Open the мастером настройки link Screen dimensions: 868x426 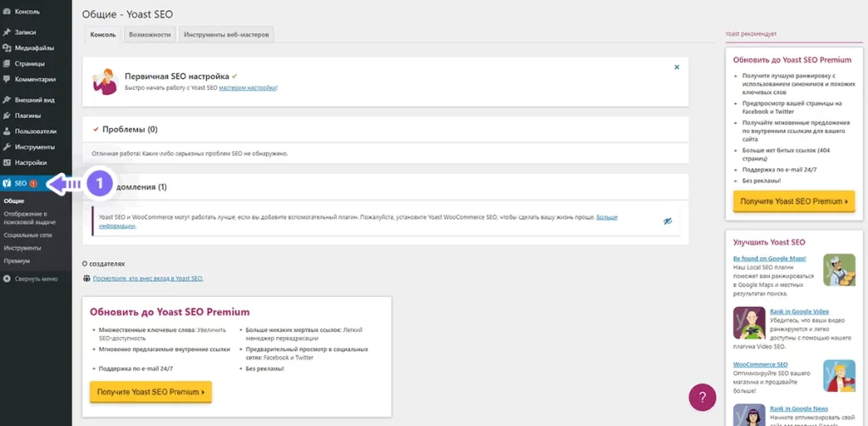pyautogui.click(x=248, y=87)
